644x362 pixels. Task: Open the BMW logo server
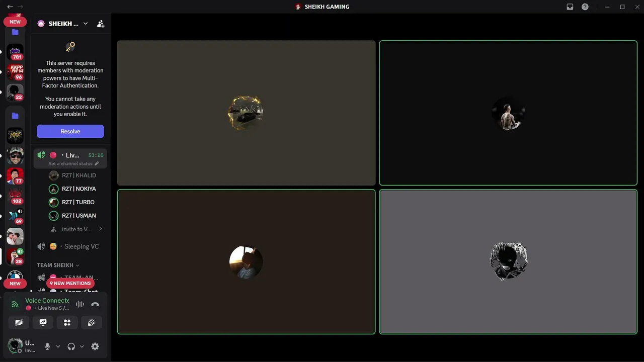point(15,275)
